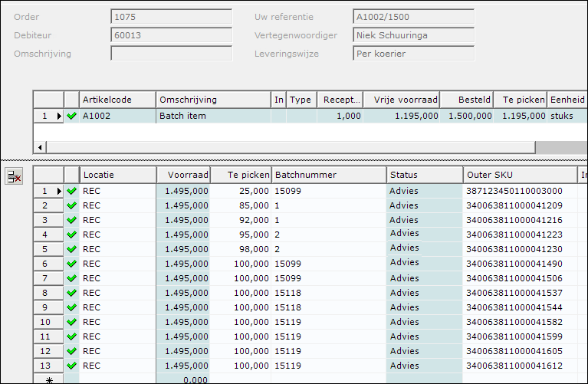Sort by the Artikelcode column header
This screenshot has height=384, width=588.
(x=117, y=100)
